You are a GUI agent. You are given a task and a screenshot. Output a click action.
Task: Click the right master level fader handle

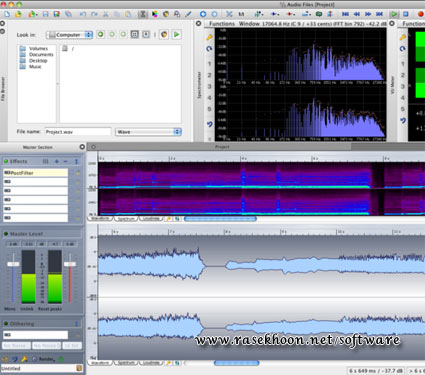coord(70,264)
